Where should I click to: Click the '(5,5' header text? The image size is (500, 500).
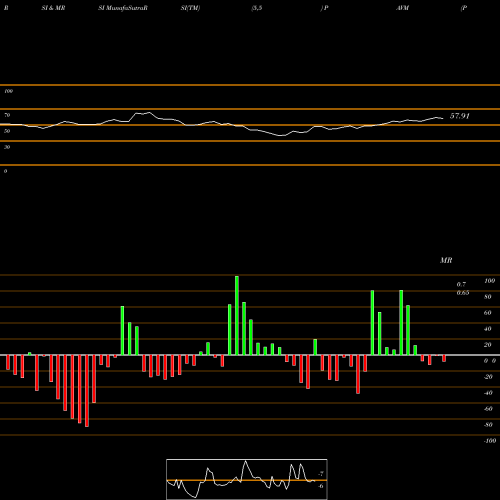click(257, 8)
